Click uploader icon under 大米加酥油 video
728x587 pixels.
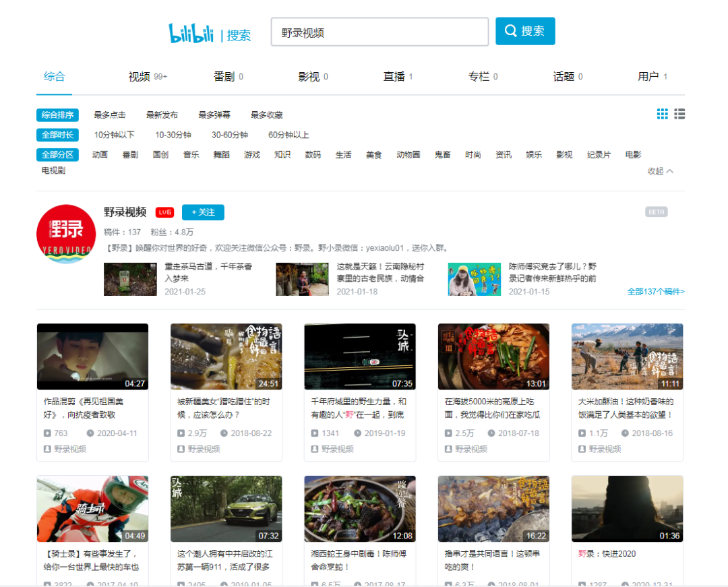(582, 449)
